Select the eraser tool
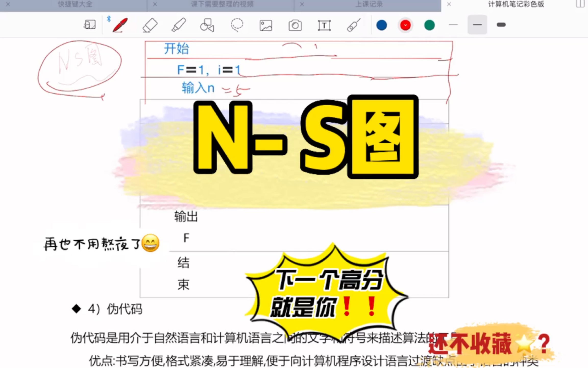The height and width of the screenshot is (368, 588). click(x=150, y=25)
